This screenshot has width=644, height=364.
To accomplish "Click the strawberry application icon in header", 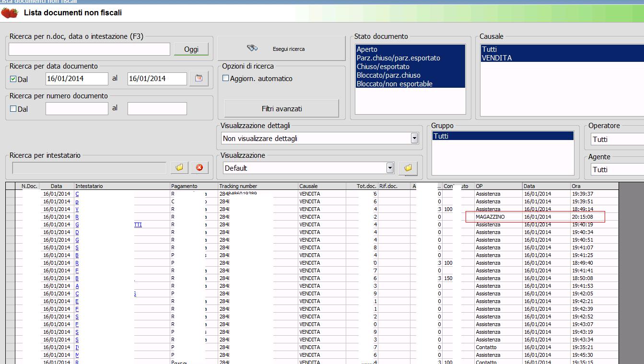I will click(10, 13).
